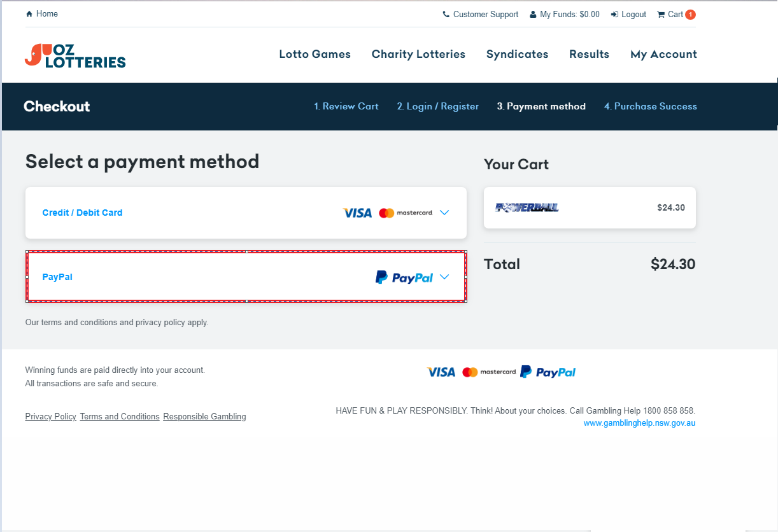Click the Home house icon
Viewport: 778px width, 532px height.
tap(29, 14)
